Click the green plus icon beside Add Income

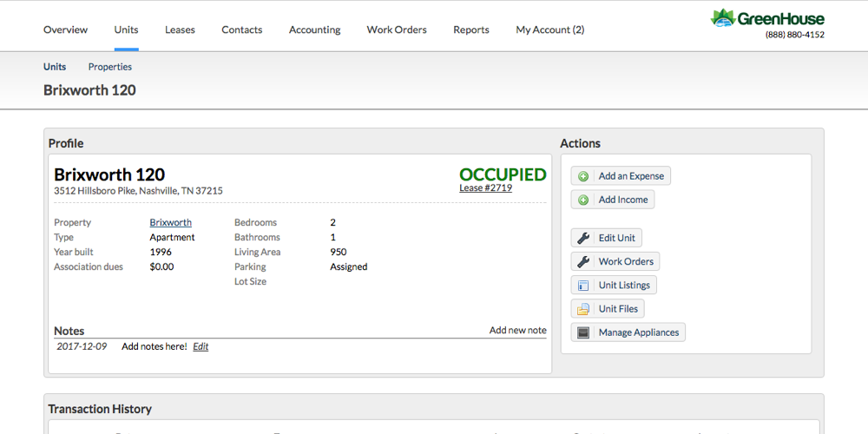click(583, 200)
